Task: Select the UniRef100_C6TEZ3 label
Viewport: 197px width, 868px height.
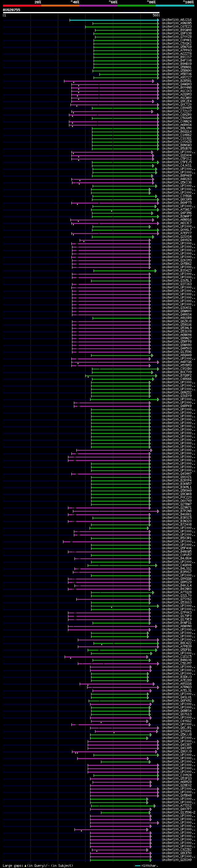Action: (x=177, y=26)
